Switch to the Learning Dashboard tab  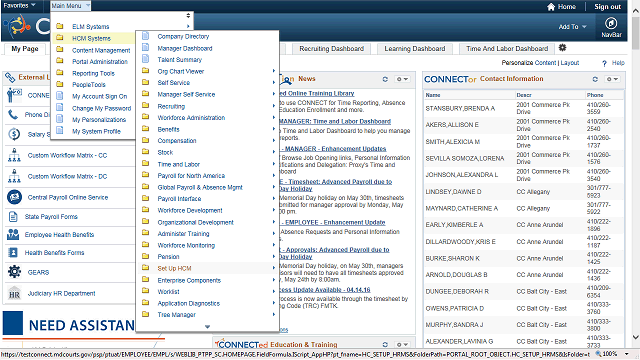pos(415,49)
